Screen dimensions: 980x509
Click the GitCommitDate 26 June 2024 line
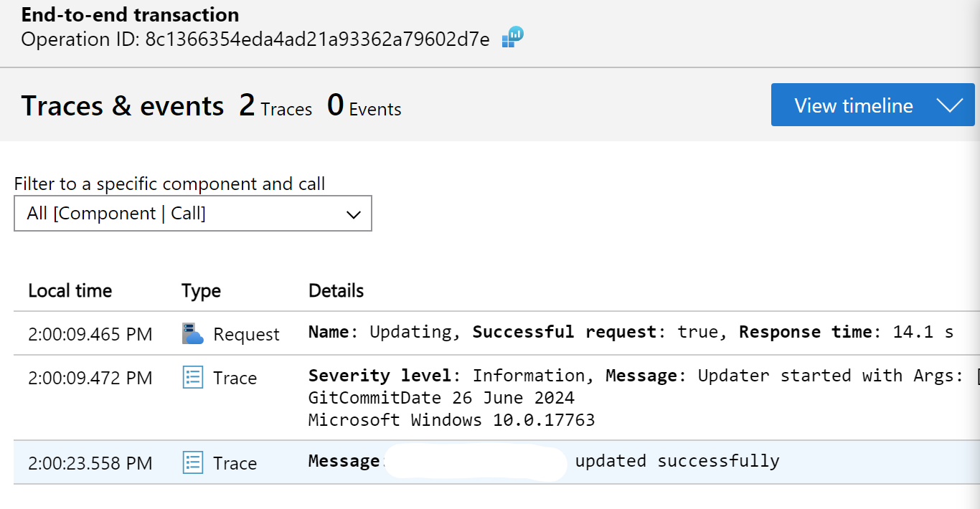tap(441, 398)
